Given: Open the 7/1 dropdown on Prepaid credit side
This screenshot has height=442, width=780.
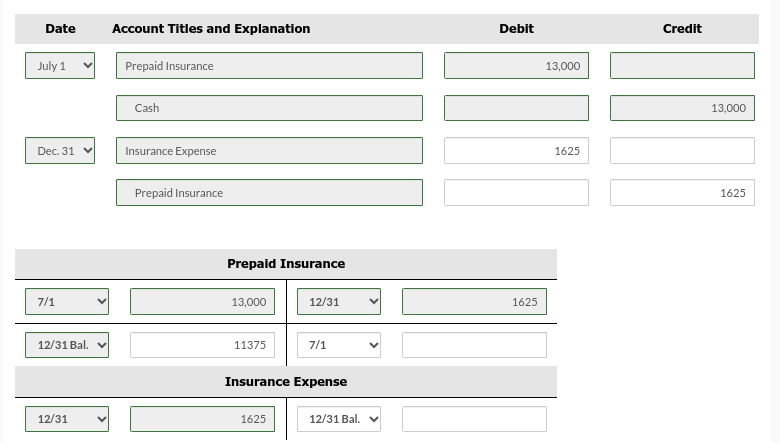Looking at the screenshot, I should tap(339, 345).
